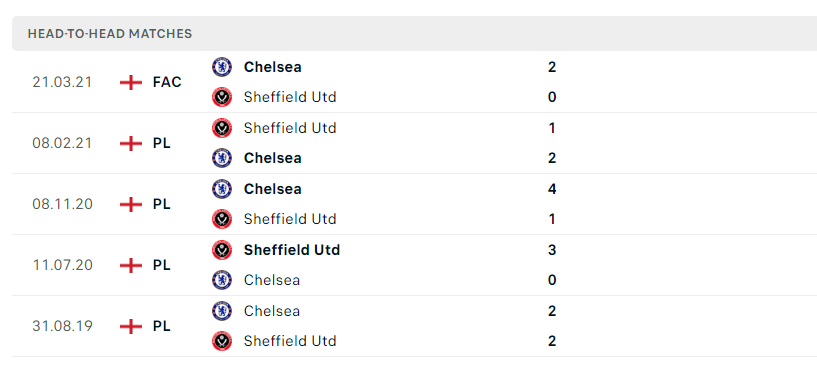Click Sheffield Utd score 3 in 11.07.20 match
Image resolution: width=817 pixels, height=365 pixels.
tap(552, 250)
